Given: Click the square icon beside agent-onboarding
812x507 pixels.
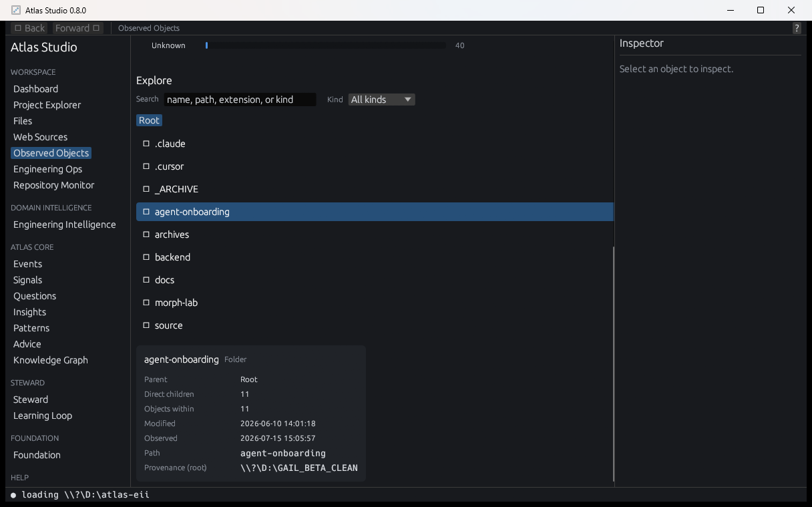Looking at the screenshot, I should [x=146, y=212].
